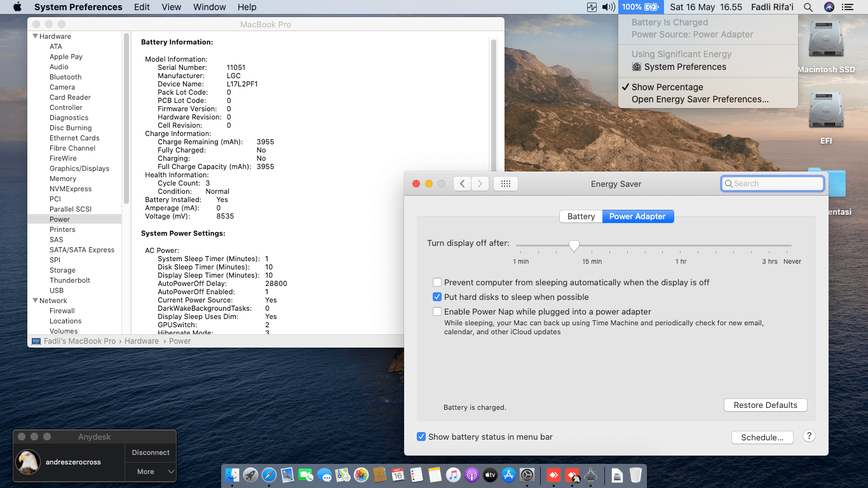Click volume speaker icon in menu bar
868x488 pixels.
(x=608, y=7)
